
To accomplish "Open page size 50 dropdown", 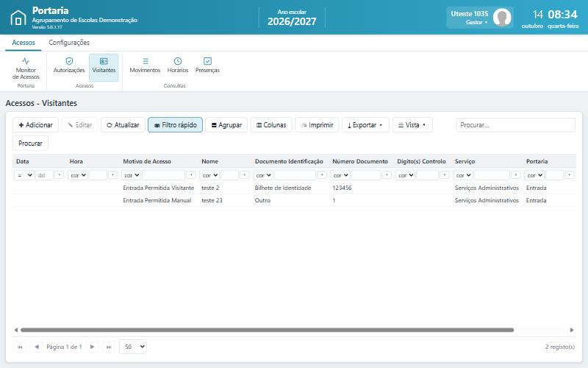I will (133, 347).
